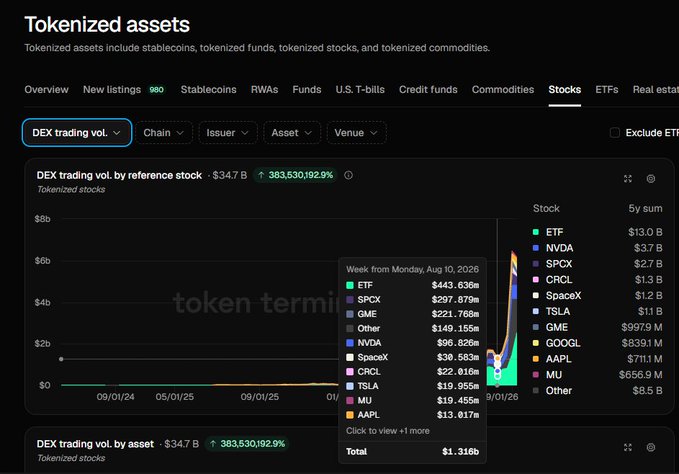Click the 09/01/24 x-axis label

tap(115, 397)
